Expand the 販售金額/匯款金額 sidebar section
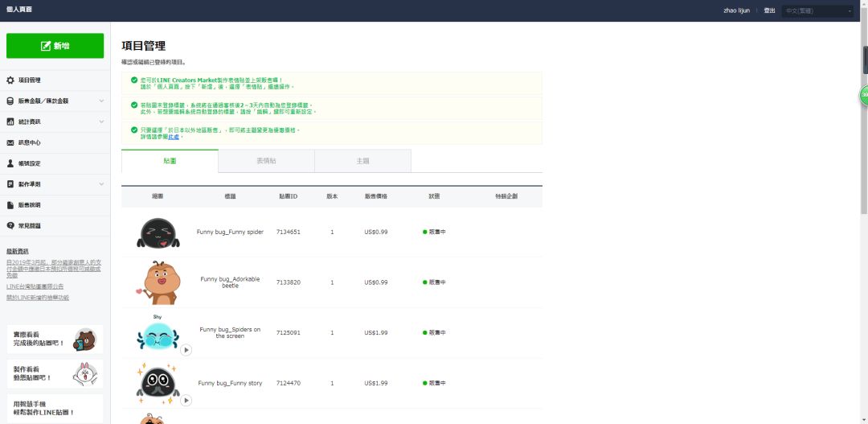This screenshot has height=424, width=868. [x=101, y=101]
